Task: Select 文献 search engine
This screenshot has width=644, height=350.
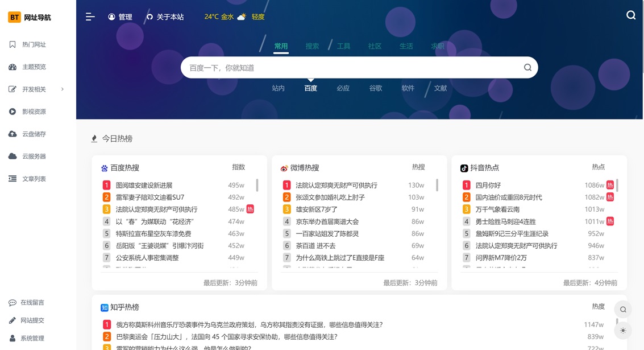Action: [441, 88]
